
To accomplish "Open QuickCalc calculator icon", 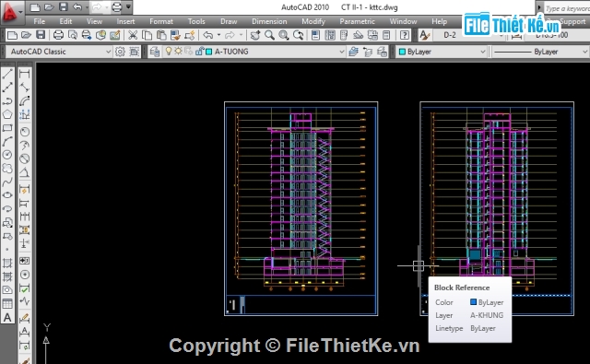I will point(386,35).
